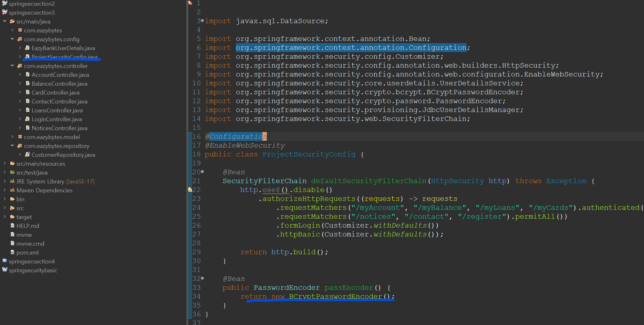
Task: Expand the target folder node
Action: [5, 217]
